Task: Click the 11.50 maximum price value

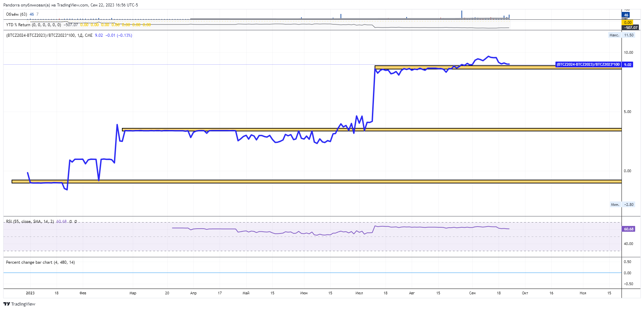Action: (629, 35)
